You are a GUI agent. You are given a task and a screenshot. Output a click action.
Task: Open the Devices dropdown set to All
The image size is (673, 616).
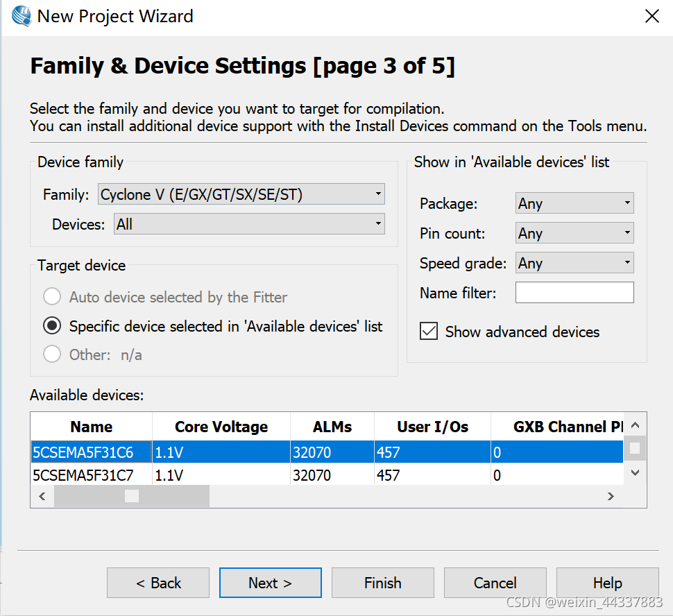pos(249,224)
